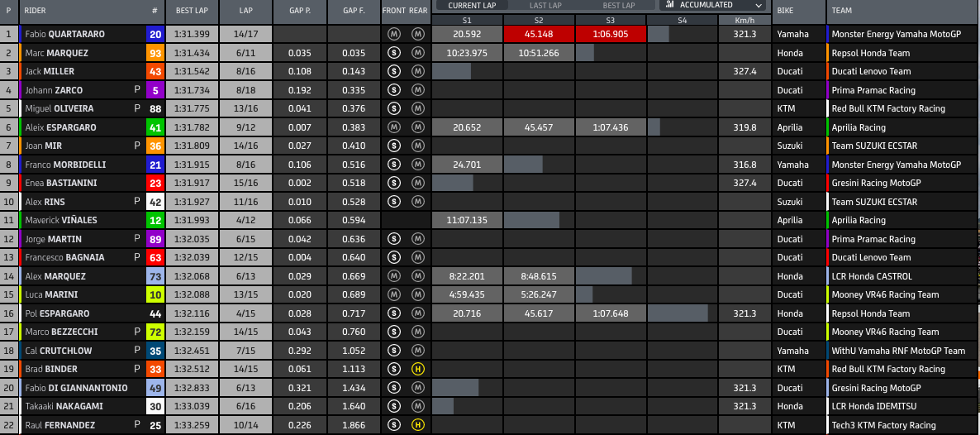Click Raul Fernandez's yellow hard rear tyre icon

[x=417, y=426]
